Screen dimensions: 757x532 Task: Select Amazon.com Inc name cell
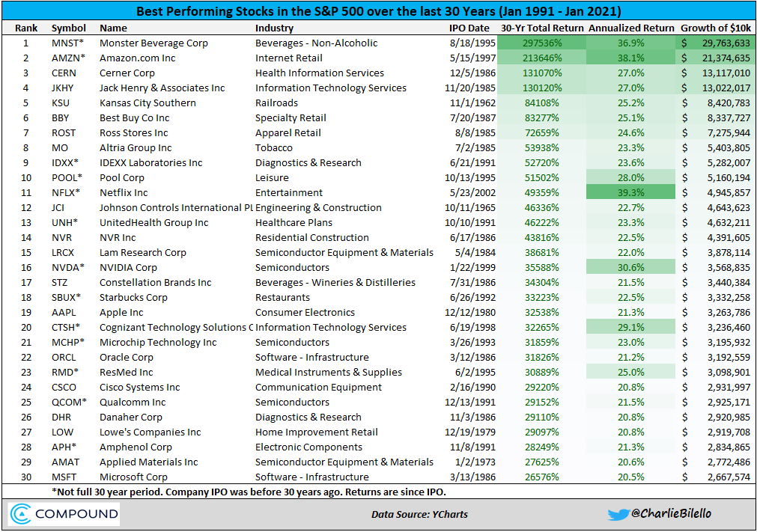pyautogui.click(x=138, y=58)
